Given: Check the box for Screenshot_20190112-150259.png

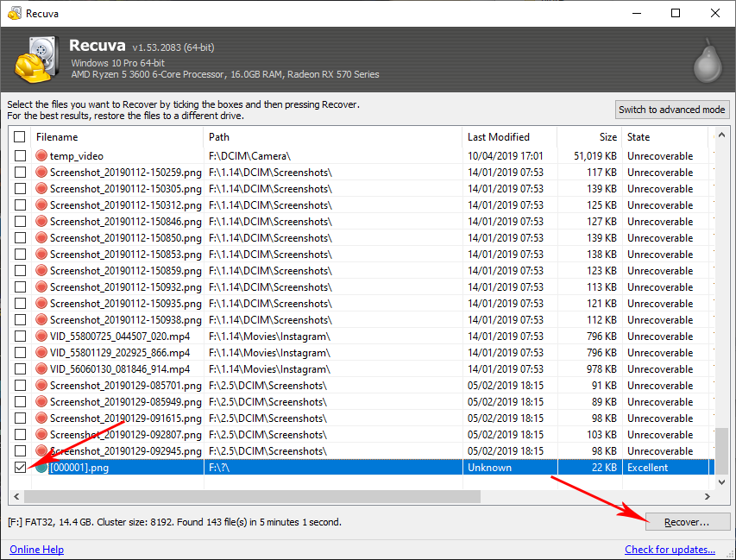Looking at the screenshot, I should tap(20, 173).
